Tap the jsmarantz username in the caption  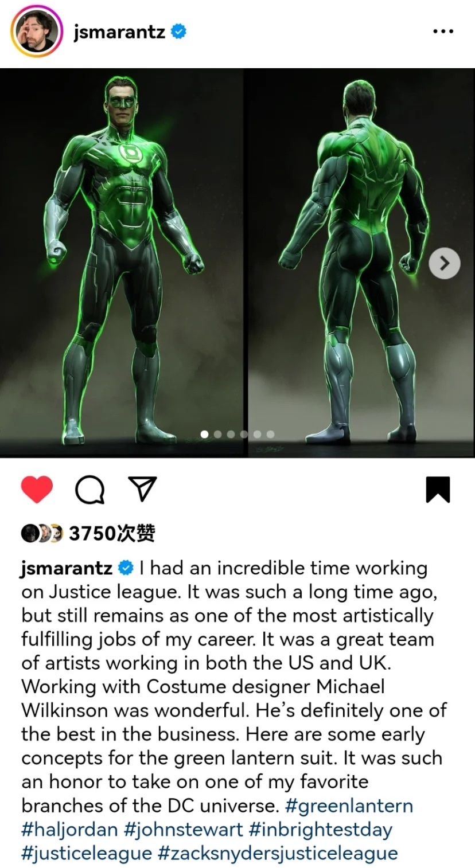pyautogui.click(x=67, y=568)
